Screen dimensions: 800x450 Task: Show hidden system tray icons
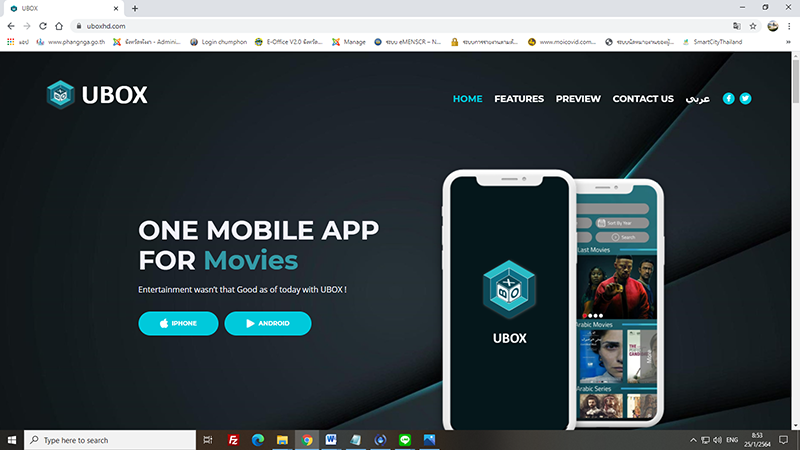(693, 440)
